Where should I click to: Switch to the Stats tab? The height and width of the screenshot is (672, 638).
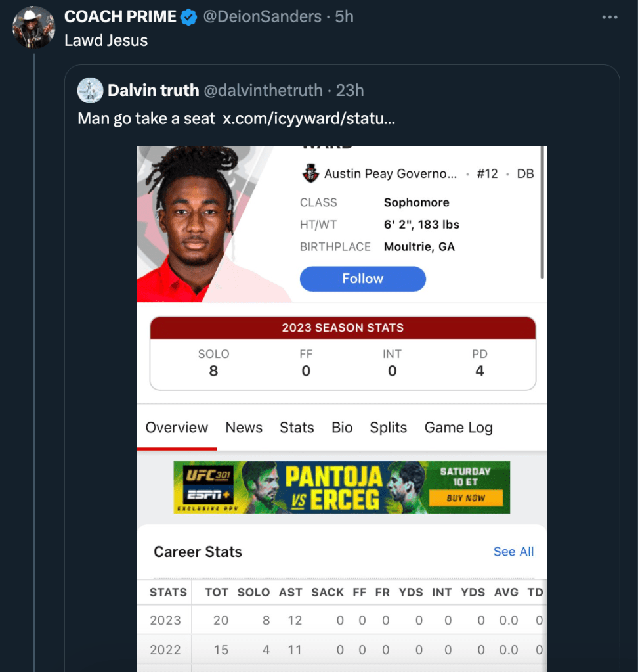(297, 428)
